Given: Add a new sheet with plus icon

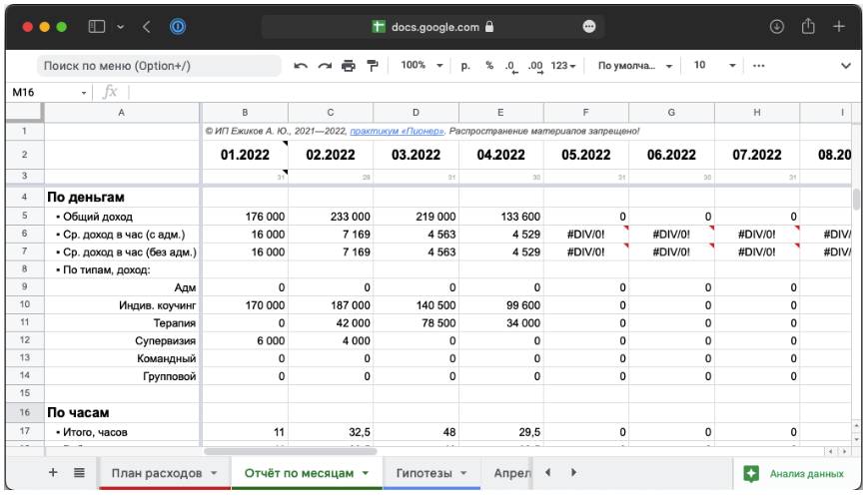Looking at the screenshot, I should [53, 473].
